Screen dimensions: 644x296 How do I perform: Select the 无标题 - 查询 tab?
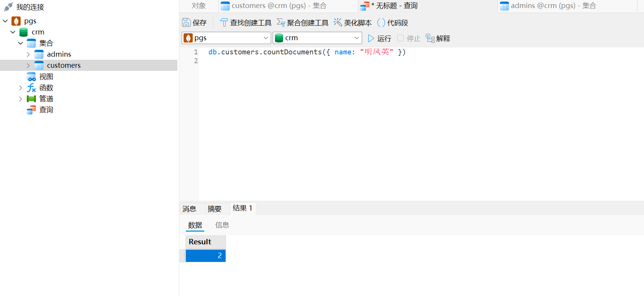pos(428,6)
